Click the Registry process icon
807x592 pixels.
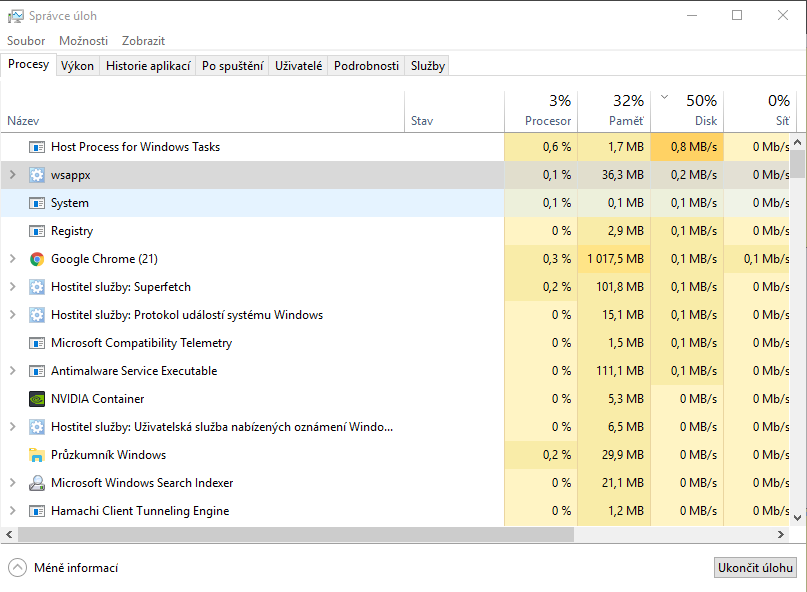click(x=37, y=231)
